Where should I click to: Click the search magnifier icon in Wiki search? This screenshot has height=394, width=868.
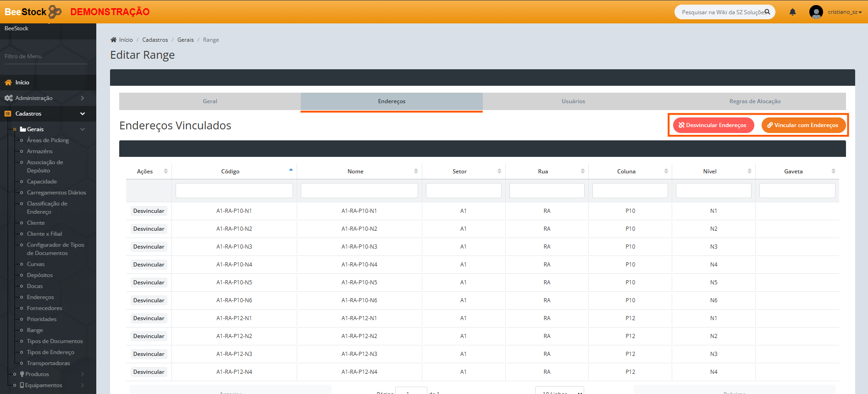[767, 12]
